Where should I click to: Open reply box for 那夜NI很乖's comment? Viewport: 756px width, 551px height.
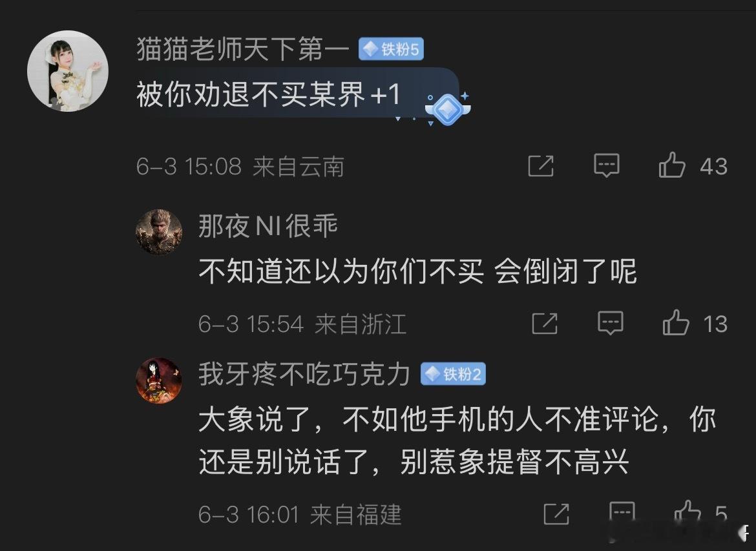click(611, 322)
